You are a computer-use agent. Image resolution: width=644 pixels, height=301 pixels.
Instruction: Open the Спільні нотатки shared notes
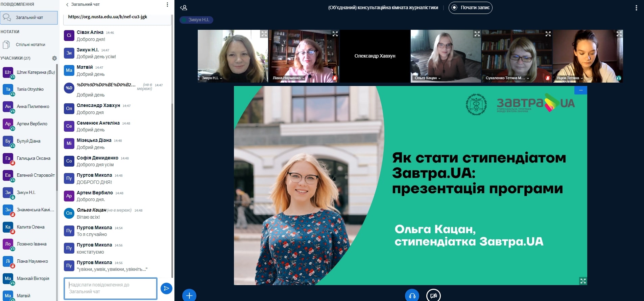tap(29, 45)
